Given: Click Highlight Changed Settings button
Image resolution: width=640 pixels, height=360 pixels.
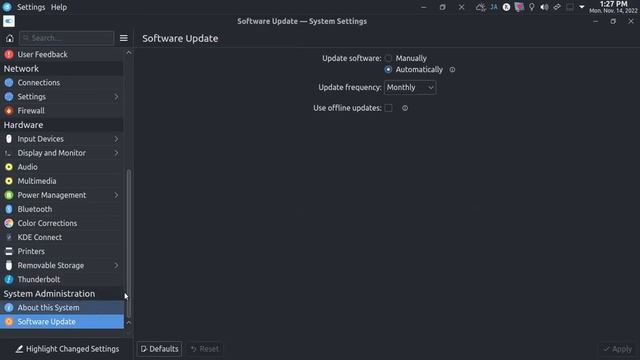Looking at the screenshot, I should 67,349.
